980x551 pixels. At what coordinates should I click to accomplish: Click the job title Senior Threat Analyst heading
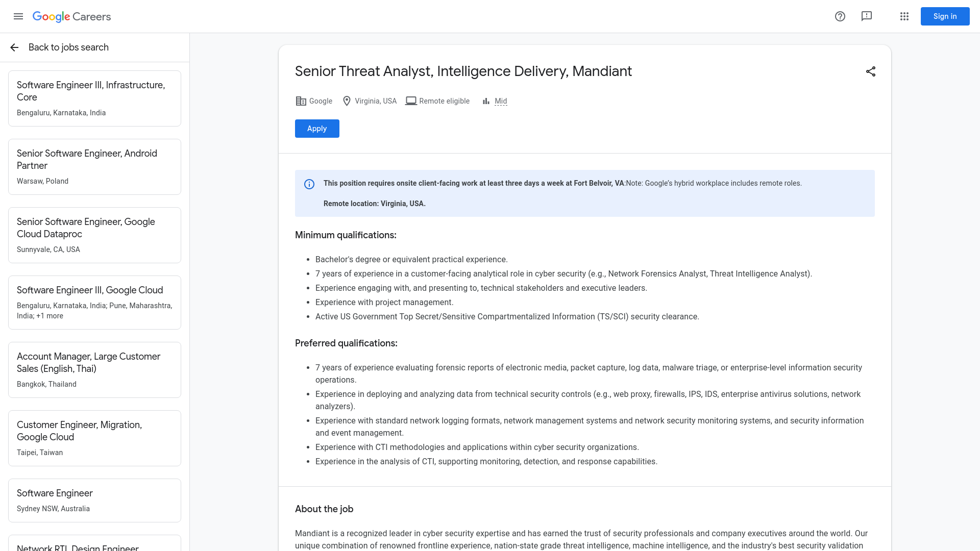click(x=463, y=71)
